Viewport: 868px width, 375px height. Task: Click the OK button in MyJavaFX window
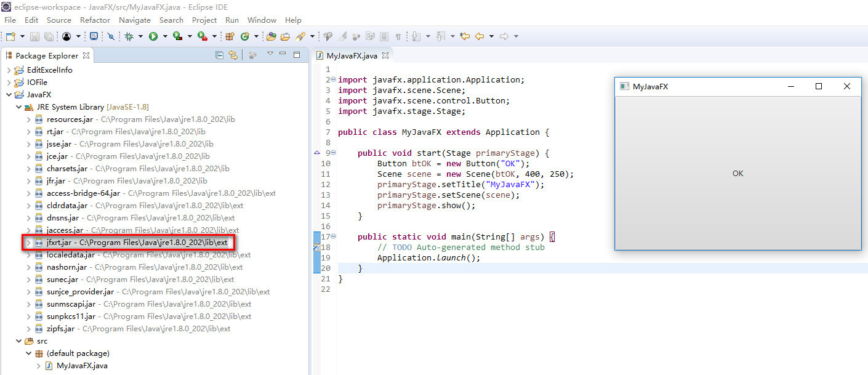pos(738,174)
